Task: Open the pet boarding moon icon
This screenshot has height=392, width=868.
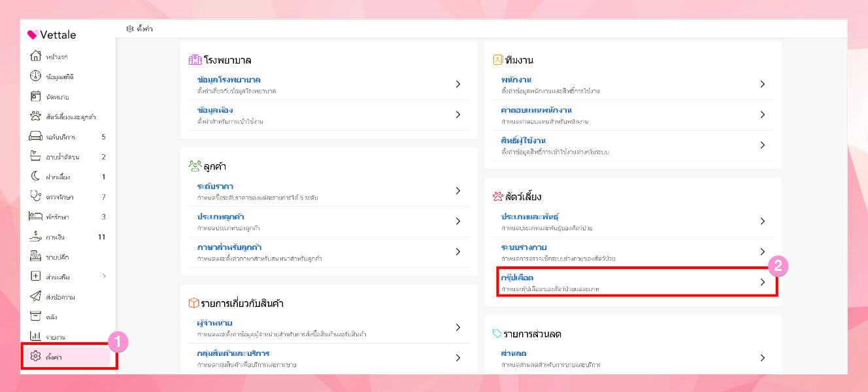Action: pos(36,177)
